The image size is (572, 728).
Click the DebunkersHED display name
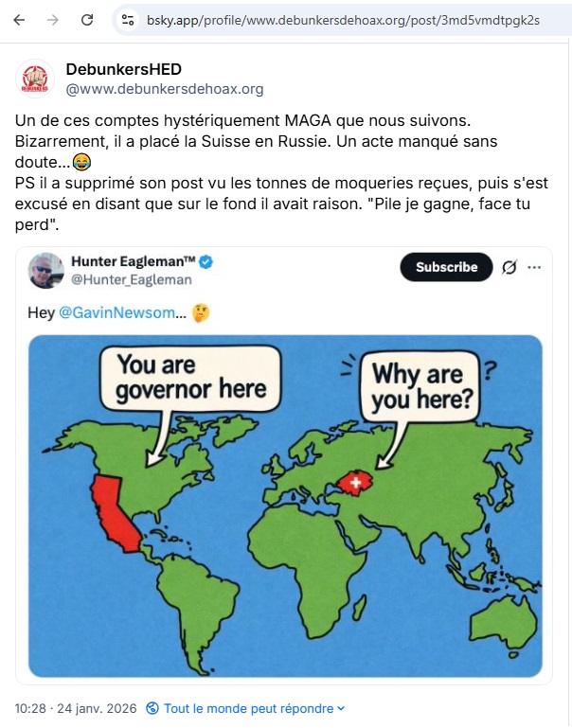[123, 69]
